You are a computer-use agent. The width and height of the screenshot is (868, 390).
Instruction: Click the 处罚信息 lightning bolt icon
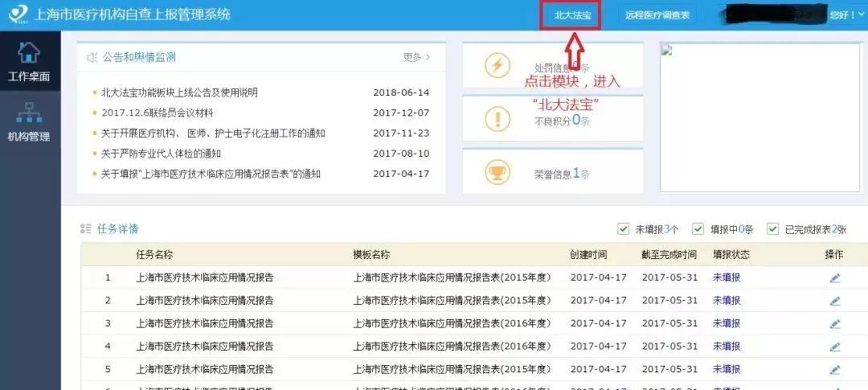(497, 66)
